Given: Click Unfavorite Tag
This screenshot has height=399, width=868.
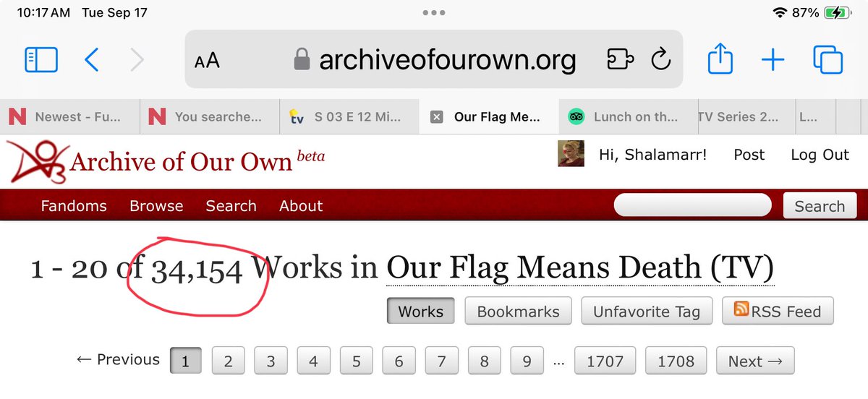Looking at the screenshot, I should point(647,312).
